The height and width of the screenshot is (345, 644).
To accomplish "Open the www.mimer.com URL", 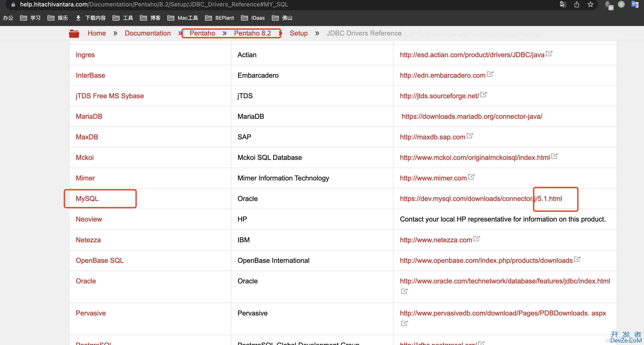I will (433, 178).
